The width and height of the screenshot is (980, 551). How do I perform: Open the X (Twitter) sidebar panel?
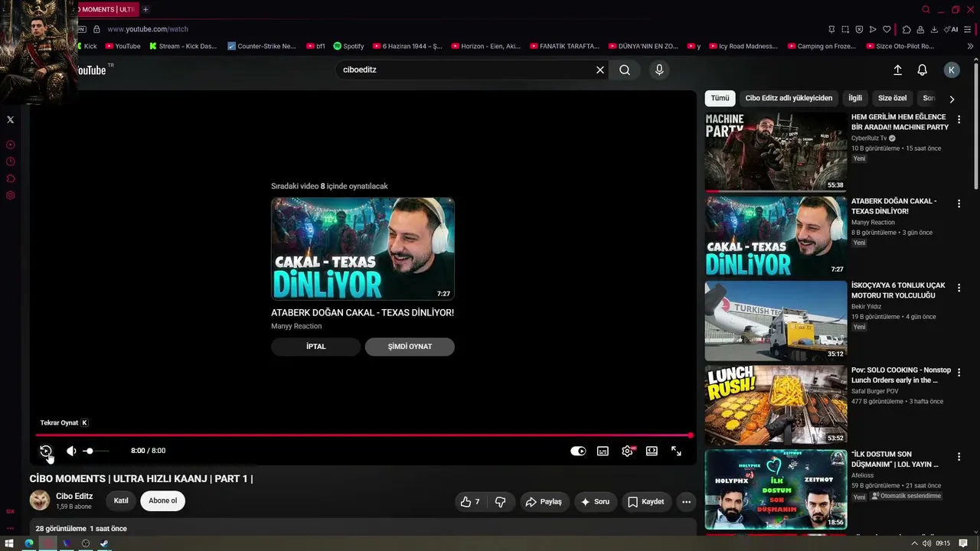pyautogui.click(x=10, y=120)
